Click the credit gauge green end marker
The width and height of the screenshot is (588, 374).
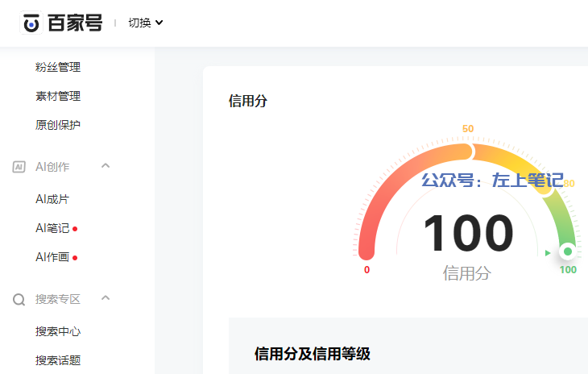[567, 251]
